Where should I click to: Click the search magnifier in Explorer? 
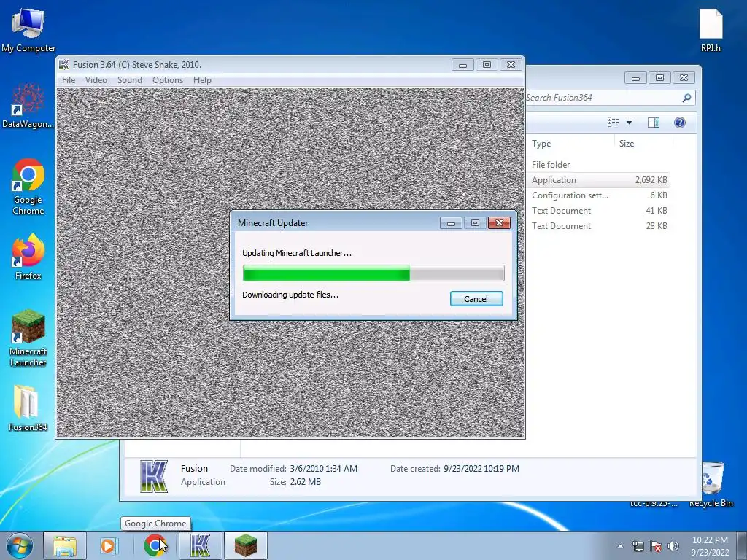(686, 98)
